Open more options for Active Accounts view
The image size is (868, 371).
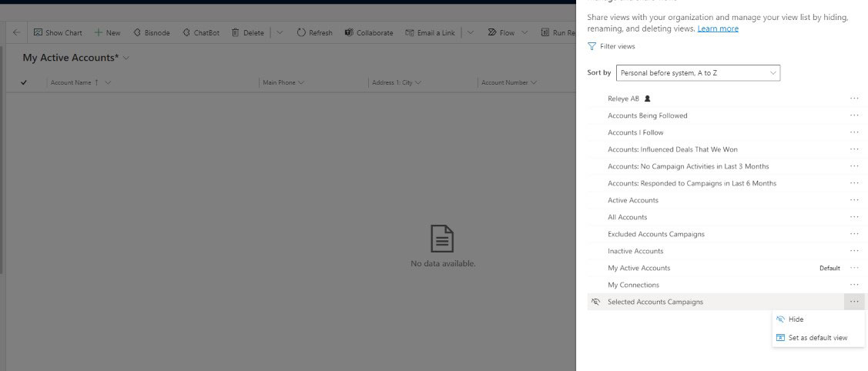click(x=854, y=200)
